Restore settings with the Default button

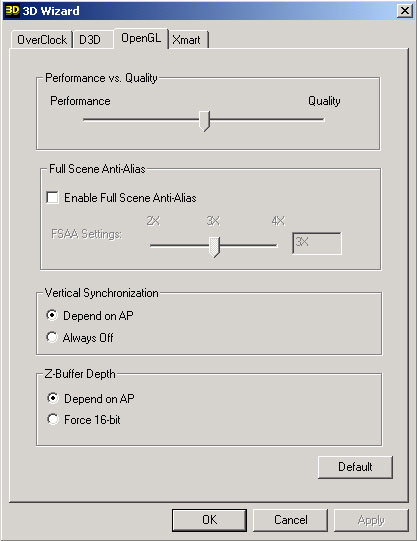click(355, 467)
